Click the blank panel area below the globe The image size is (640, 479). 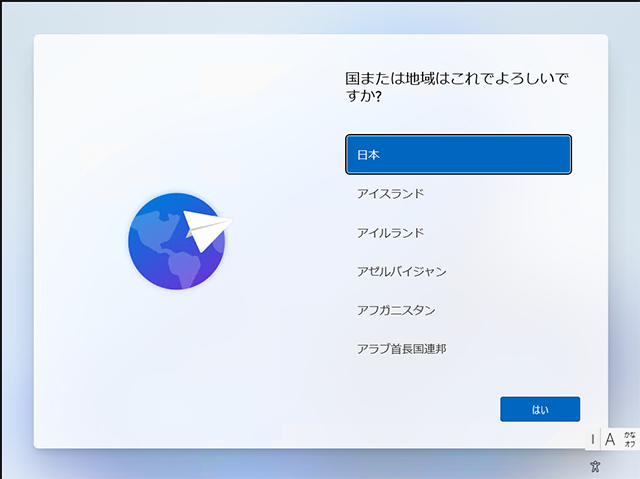(180, 370)
